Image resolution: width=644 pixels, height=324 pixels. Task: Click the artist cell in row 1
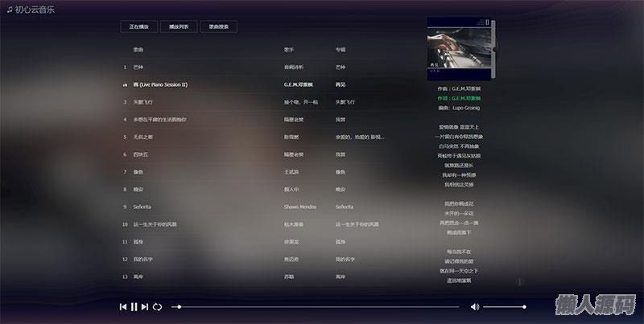click(x=294, y=68)
